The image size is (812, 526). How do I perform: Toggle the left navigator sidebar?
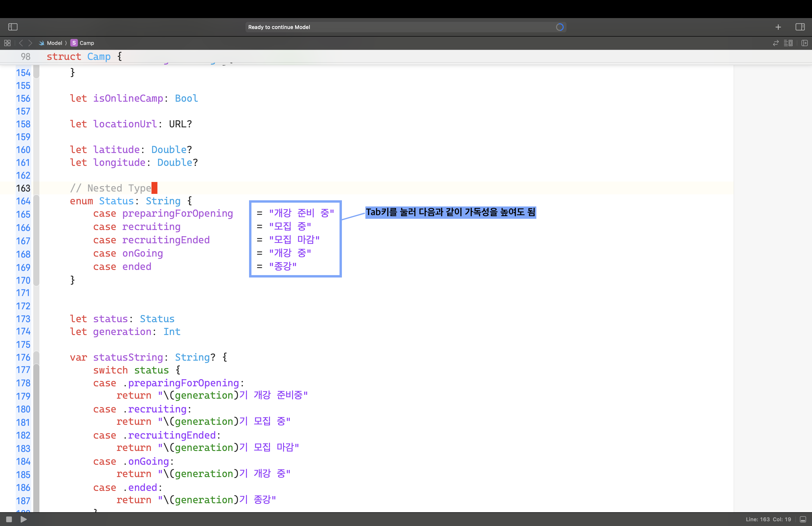tap(13, 27)
